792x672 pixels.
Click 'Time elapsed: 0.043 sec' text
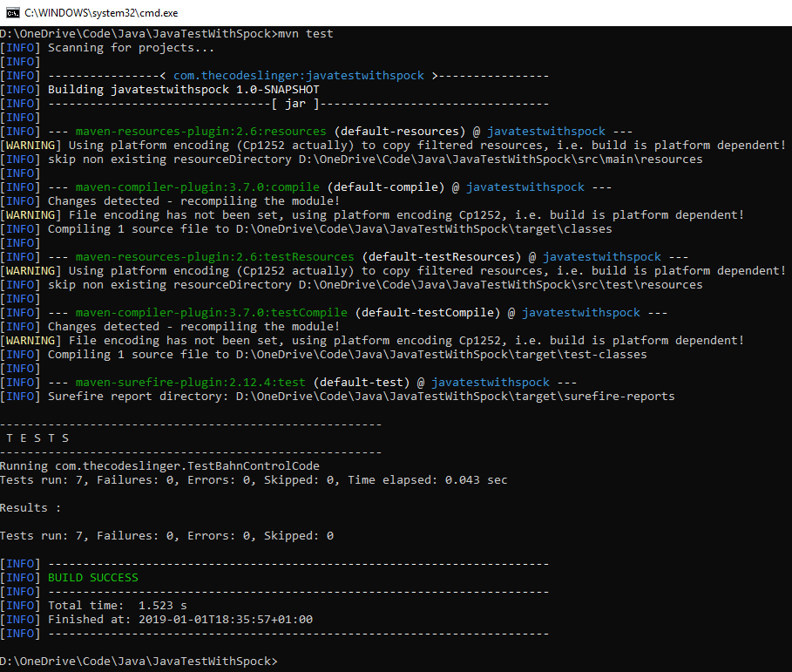pos(427,480)
